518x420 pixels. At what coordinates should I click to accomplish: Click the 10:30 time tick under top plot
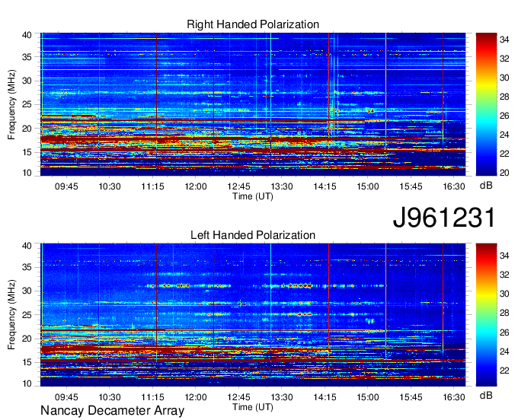point(110,186)
